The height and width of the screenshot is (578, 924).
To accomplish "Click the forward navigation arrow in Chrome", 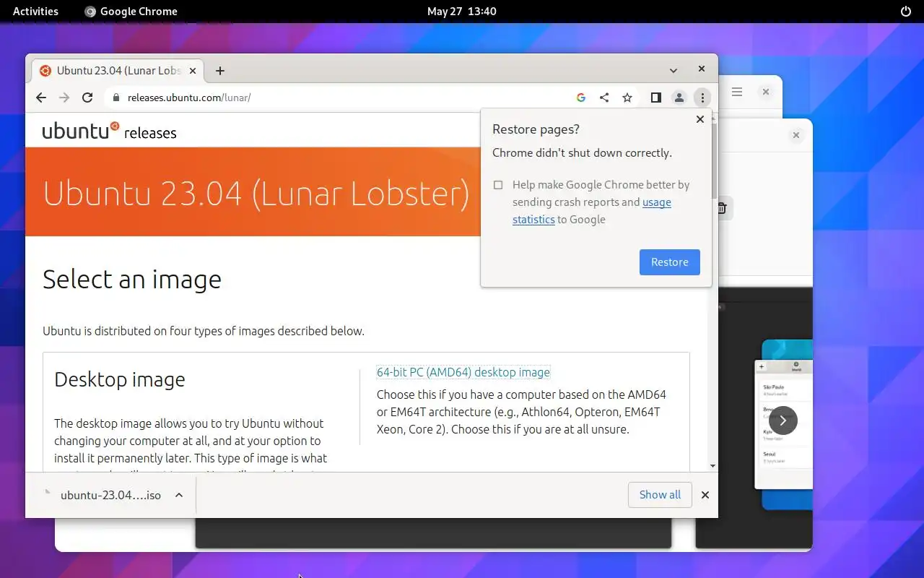I will pyautogui.click(x=64, y=98).
